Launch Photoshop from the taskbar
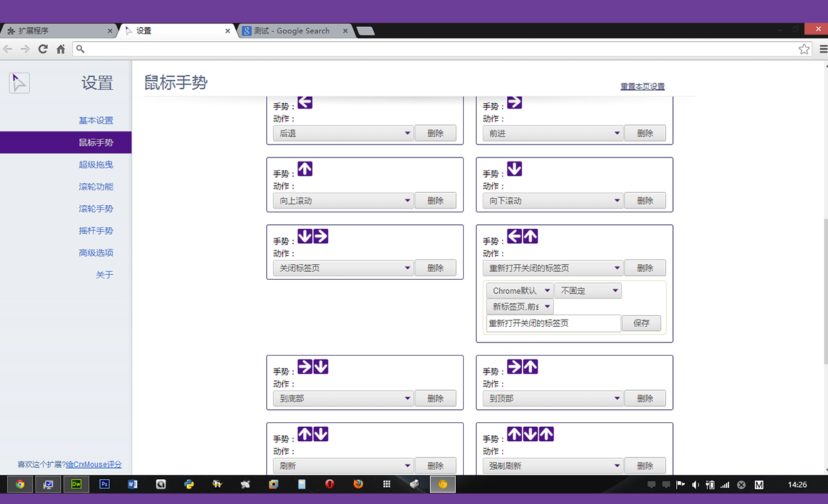 (x=104, y=484)
